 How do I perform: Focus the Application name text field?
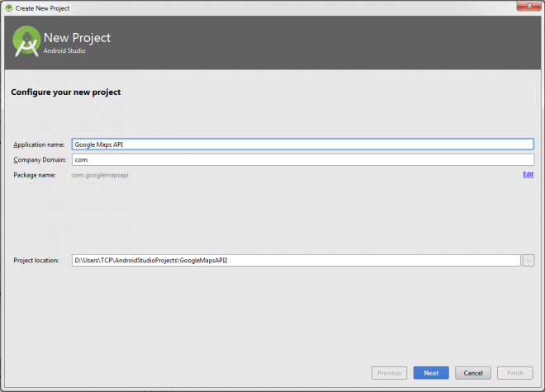click(x=303, y=144)
